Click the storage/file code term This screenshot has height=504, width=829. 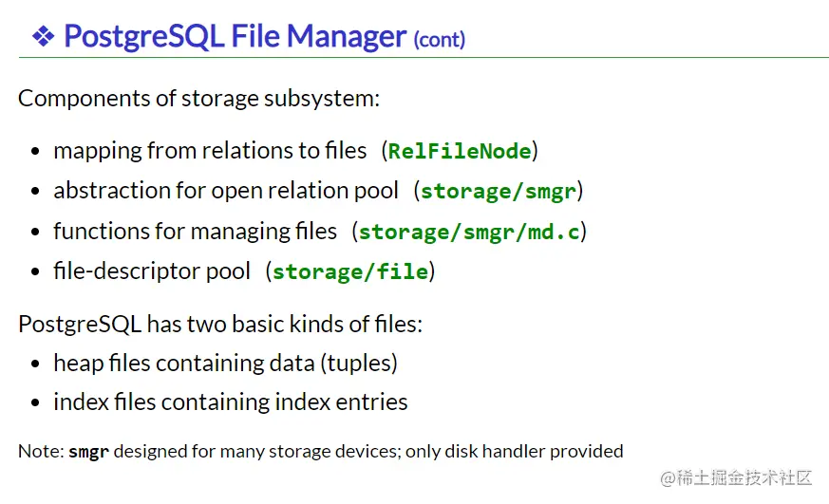(x=349, y=271)
